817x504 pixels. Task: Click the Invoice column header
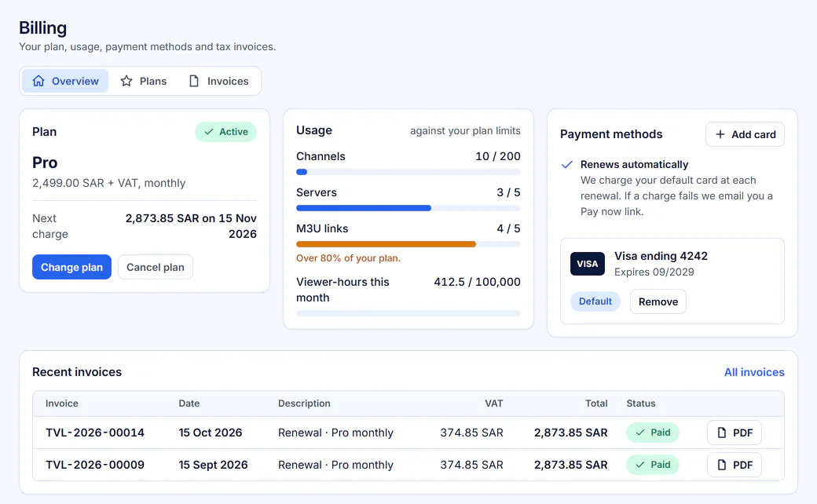pos(61,404)
